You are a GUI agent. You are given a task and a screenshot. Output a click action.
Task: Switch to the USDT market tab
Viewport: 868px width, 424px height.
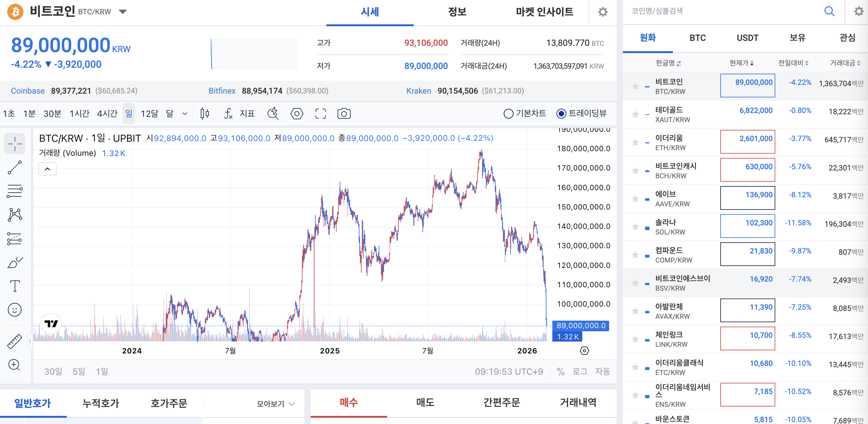coord(747,38)
